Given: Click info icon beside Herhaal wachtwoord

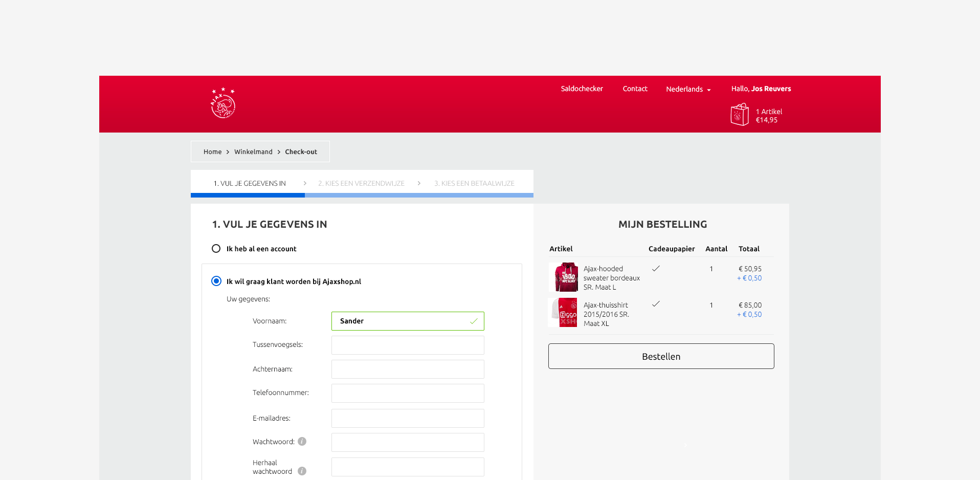Looking at the screenshot, I should pyautogui.click(x=302, y=471).
